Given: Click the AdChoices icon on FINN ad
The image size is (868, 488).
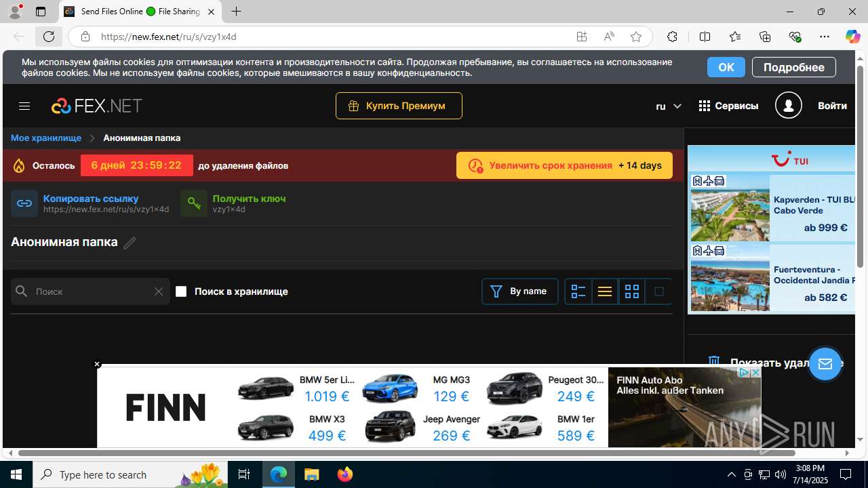Looking at the screenshot, I should [x=744, y=373].
